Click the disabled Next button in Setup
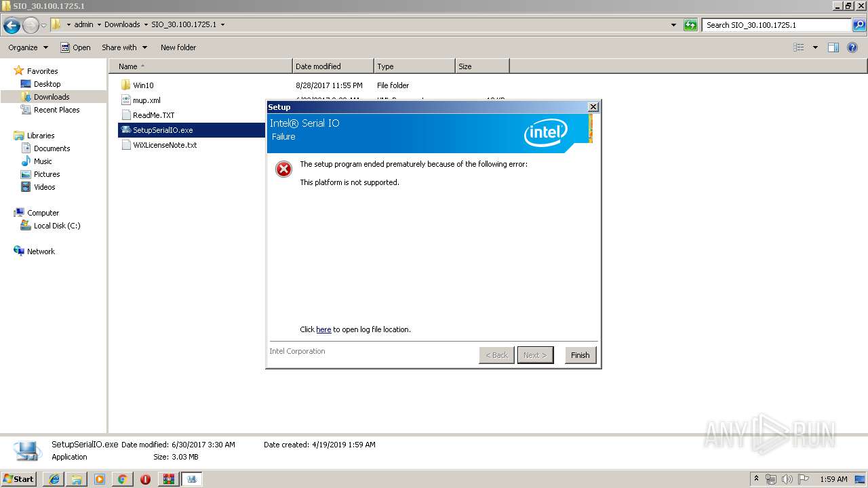Image resolution: width=868 pixels, height=488 pixels. pyautogui.click(x=535, y=355)
